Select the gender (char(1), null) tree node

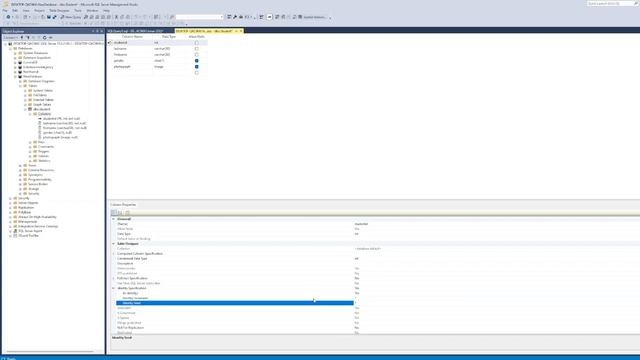point(57,133)
